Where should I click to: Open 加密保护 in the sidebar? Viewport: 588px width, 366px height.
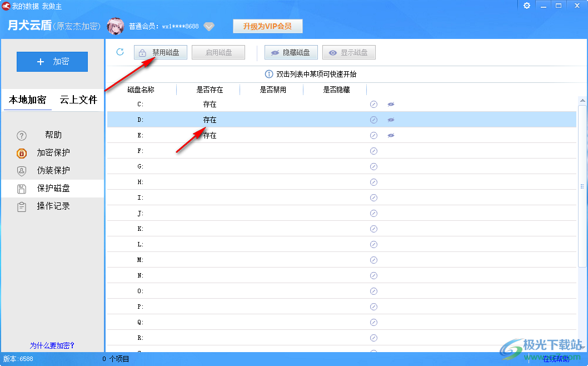[53, 153]
